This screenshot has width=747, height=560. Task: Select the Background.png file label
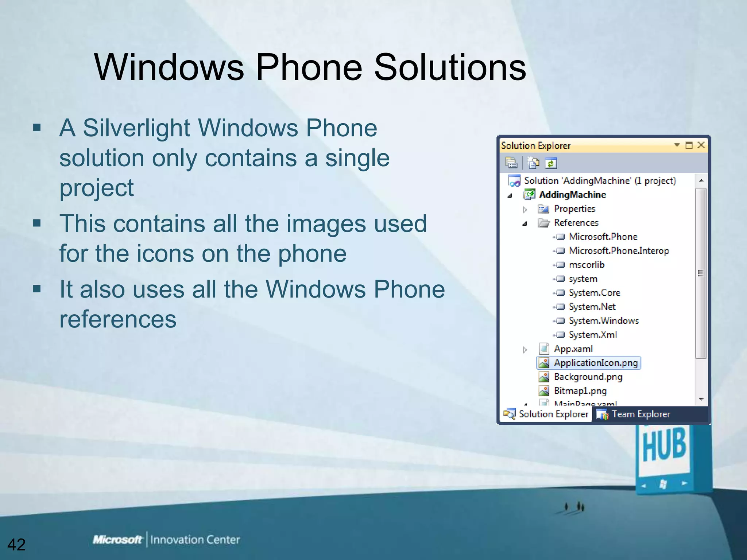coord(588,377)
